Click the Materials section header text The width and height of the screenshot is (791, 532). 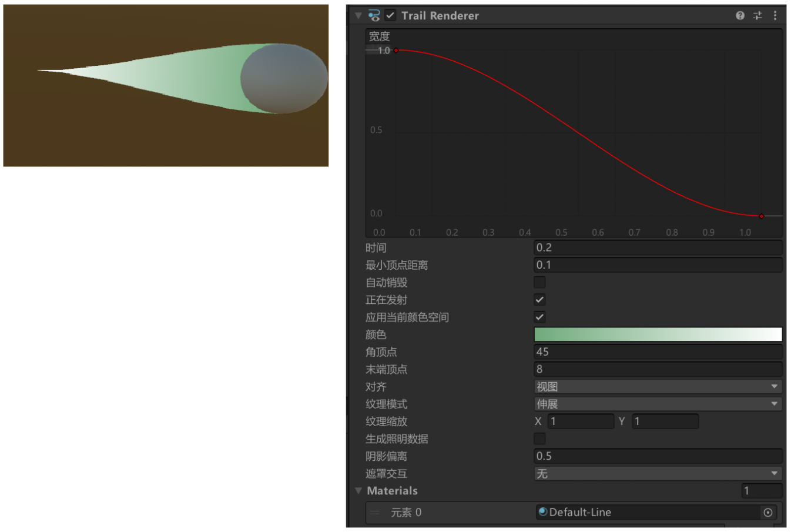click(x=393, y=491)
